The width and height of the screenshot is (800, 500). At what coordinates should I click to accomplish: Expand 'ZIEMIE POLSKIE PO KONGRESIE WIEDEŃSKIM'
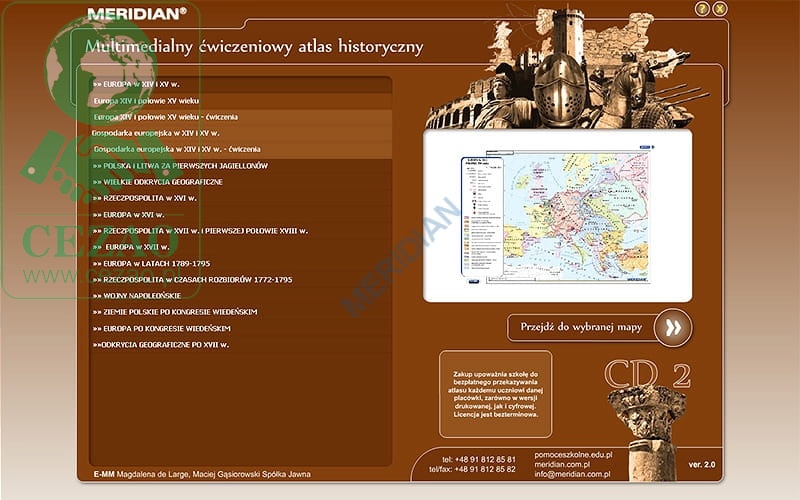[174, 312]
